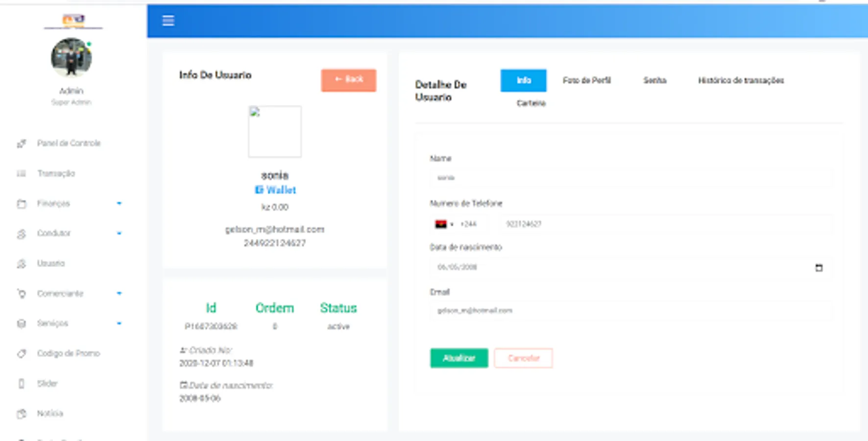Viewport: 868px width, 441px height.
Task: Click the Serviços sidebar icon
Action: [x=22, y=323]
